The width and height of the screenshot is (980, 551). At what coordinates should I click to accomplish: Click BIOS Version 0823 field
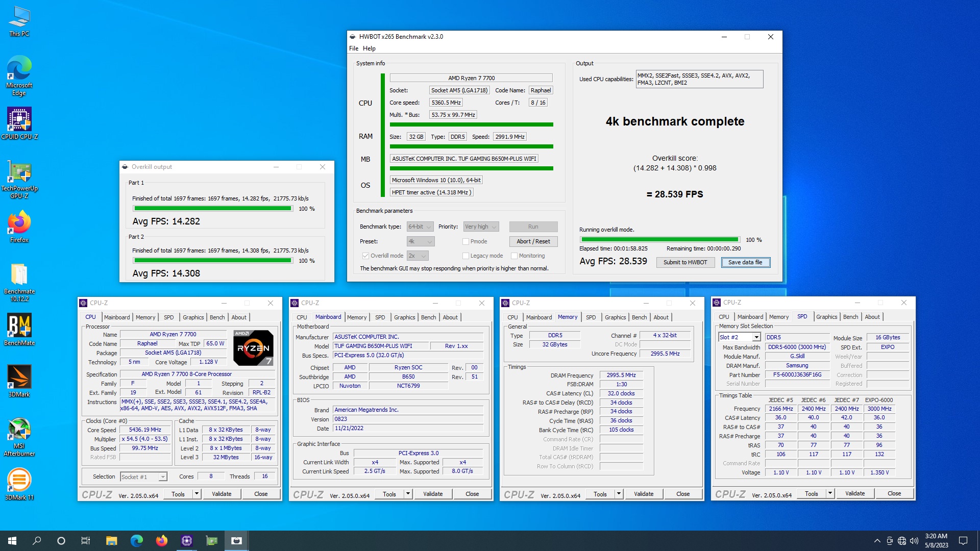[408, 419]
